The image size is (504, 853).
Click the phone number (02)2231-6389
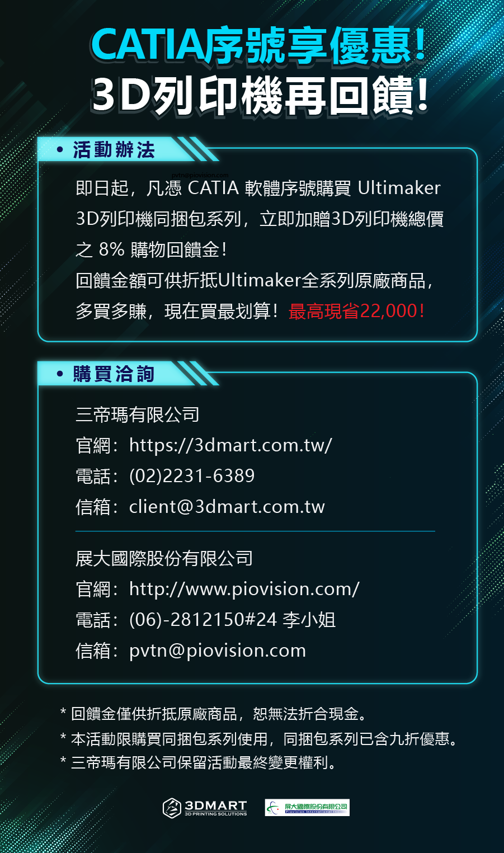192,476
